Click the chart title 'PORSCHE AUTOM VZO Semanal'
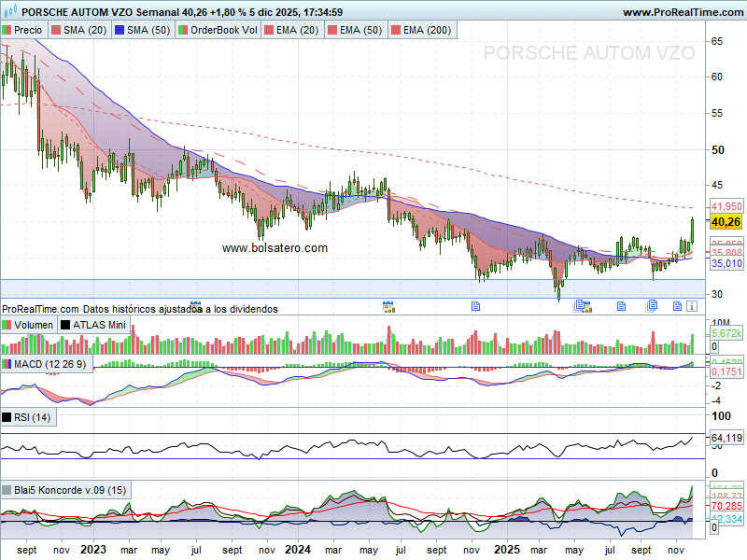 point(101,12)
